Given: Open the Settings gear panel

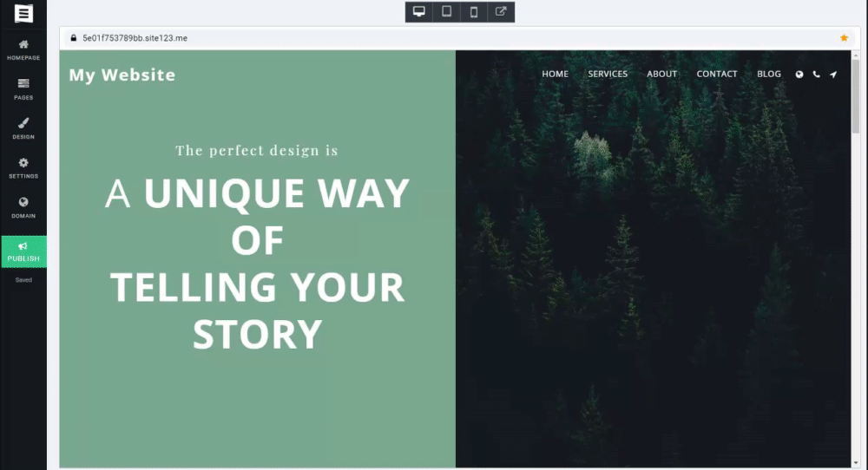Looking at the screenshot, I should click(x=23, y=168).
